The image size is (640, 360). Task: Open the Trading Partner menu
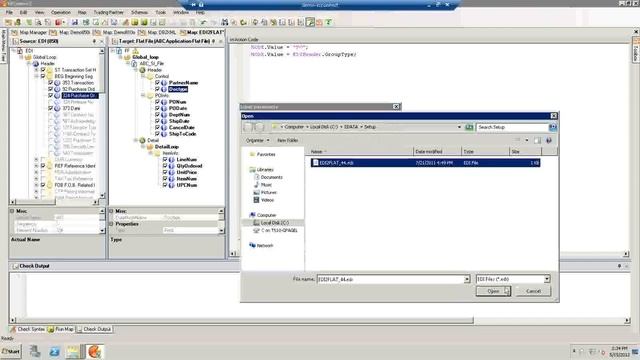tap(109, 12)
